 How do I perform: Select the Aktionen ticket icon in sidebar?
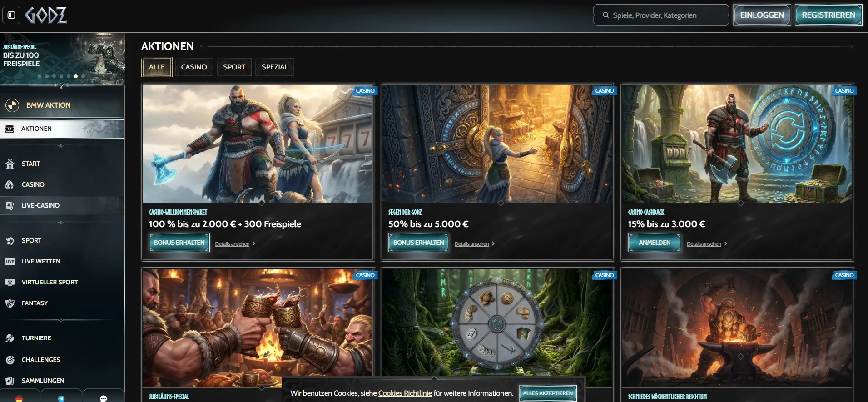pos(10,129)
